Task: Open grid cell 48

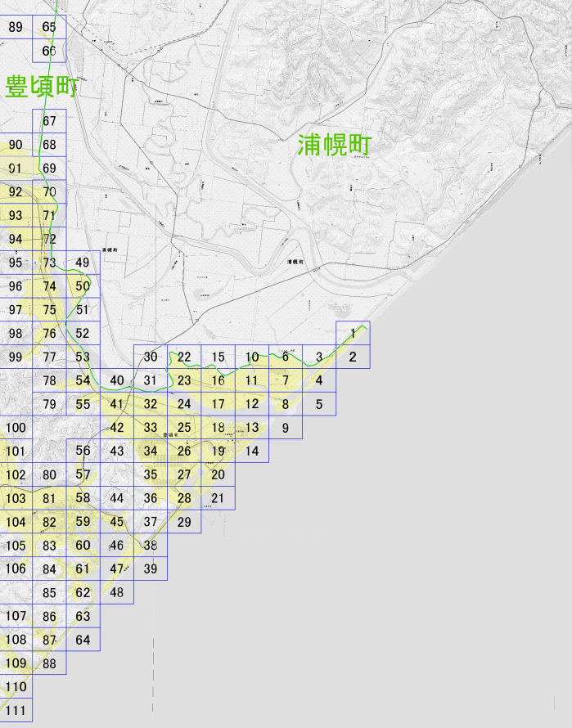Action: [x=117, y=592]
